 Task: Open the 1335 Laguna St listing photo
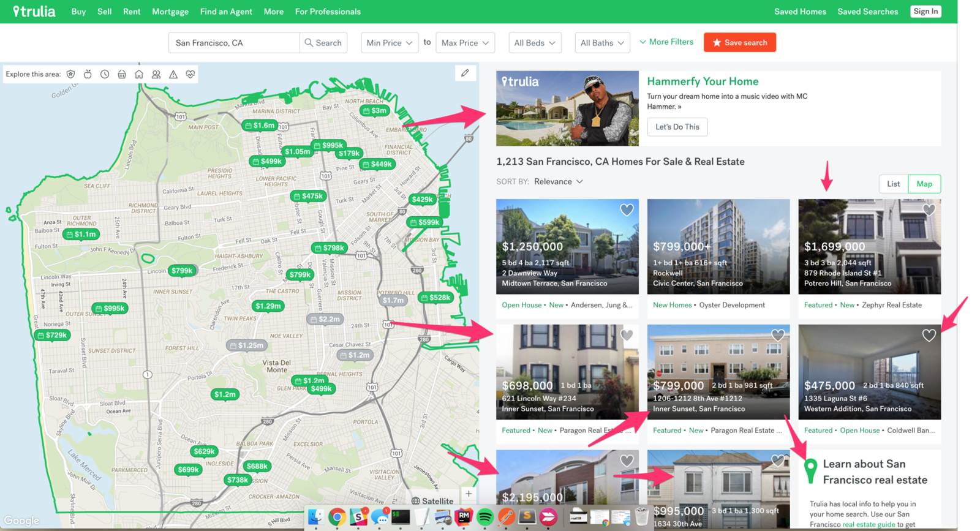[870, 372]
